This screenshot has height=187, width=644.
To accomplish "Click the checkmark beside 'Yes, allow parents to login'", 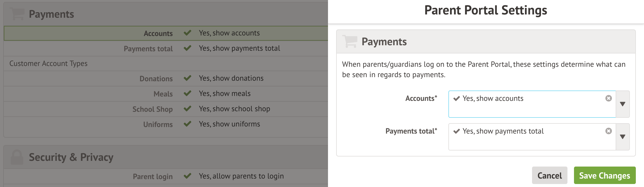I will (x=187, y=176).
